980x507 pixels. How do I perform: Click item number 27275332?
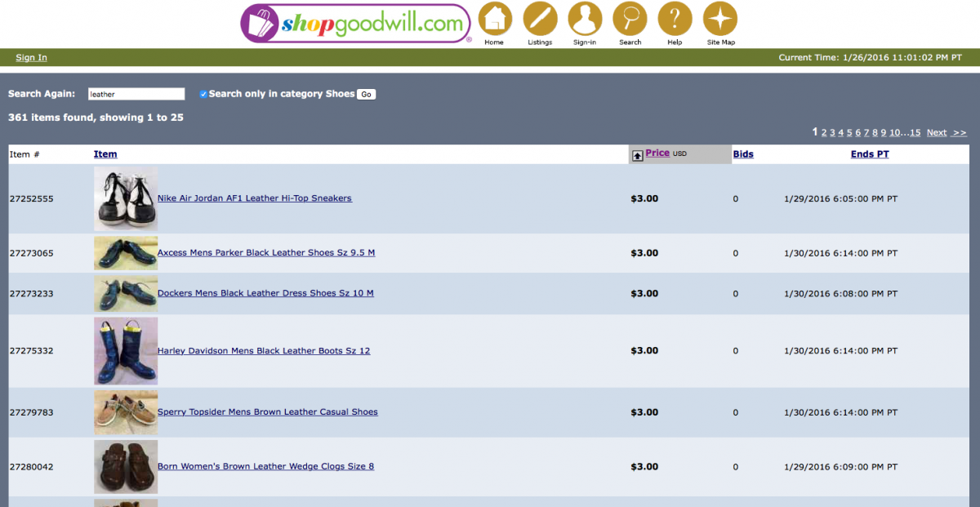pos(31,351)
